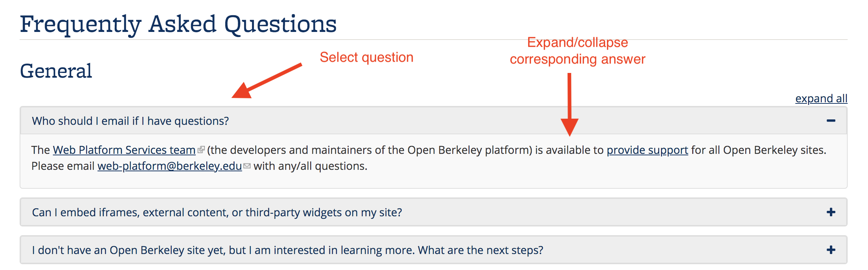This screenshot has width=868, height=270.
Task: Click the "Expand/collapse corresponding answer" annotation
Action: 577,51
